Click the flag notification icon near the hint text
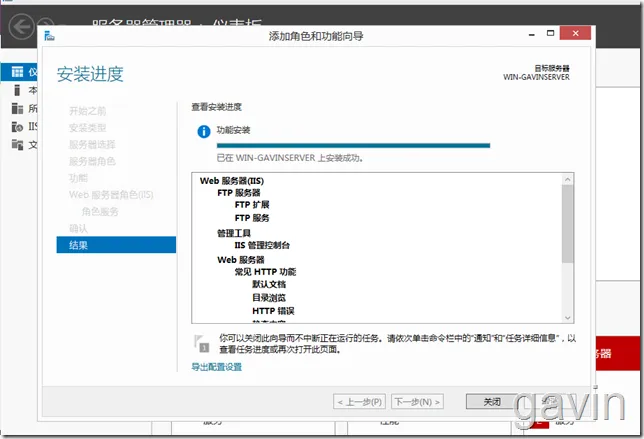 coord(202,343)
